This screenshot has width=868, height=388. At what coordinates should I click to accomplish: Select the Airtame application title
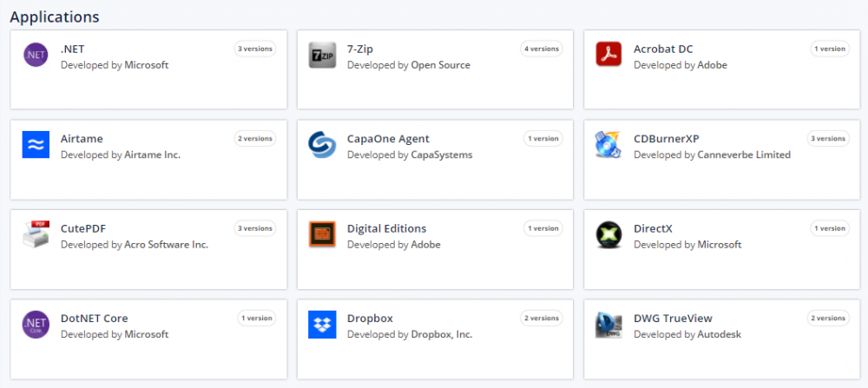tap(82, 139)
